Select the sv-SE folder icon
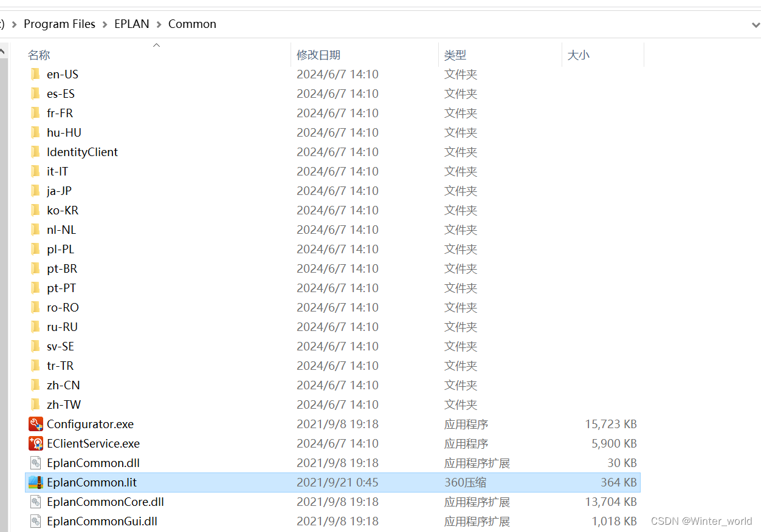 pyautogui.click(x=35, y=346)
